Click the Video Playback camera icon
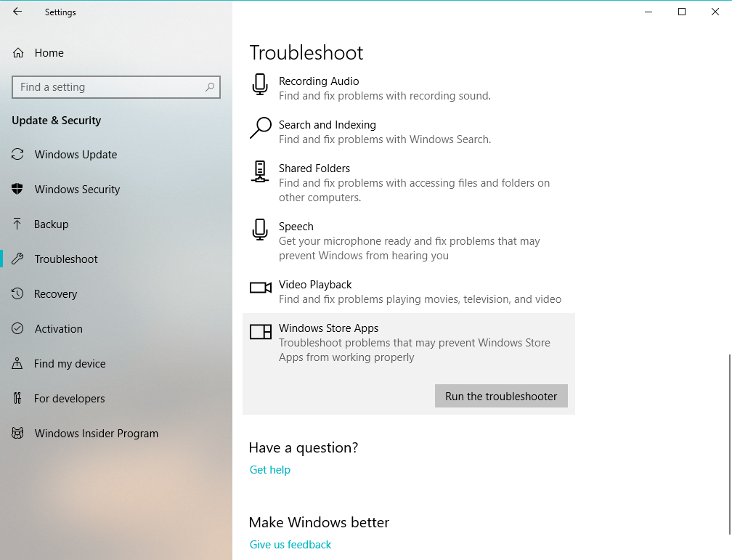The height and width of the screenshot is (560, 732). coord(261,287)
